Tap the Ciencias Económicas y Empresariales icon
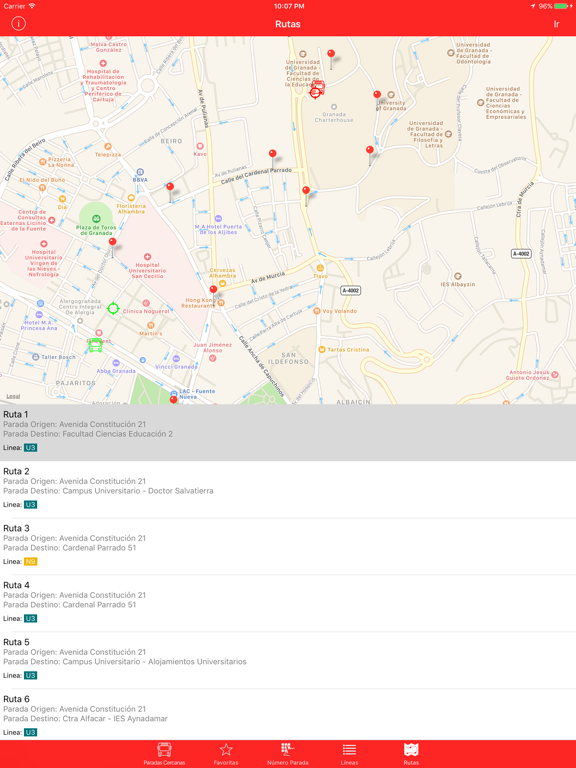Image resolution: width=576 pixels, height=768 pixels. (480, 103)
